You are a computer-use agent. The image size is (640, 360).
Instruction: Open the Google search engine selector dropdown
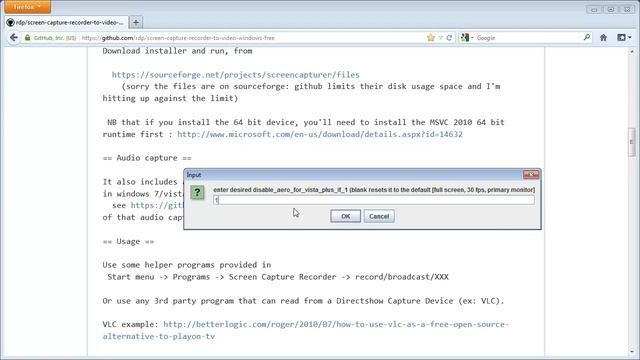click(x=467, y=38)
